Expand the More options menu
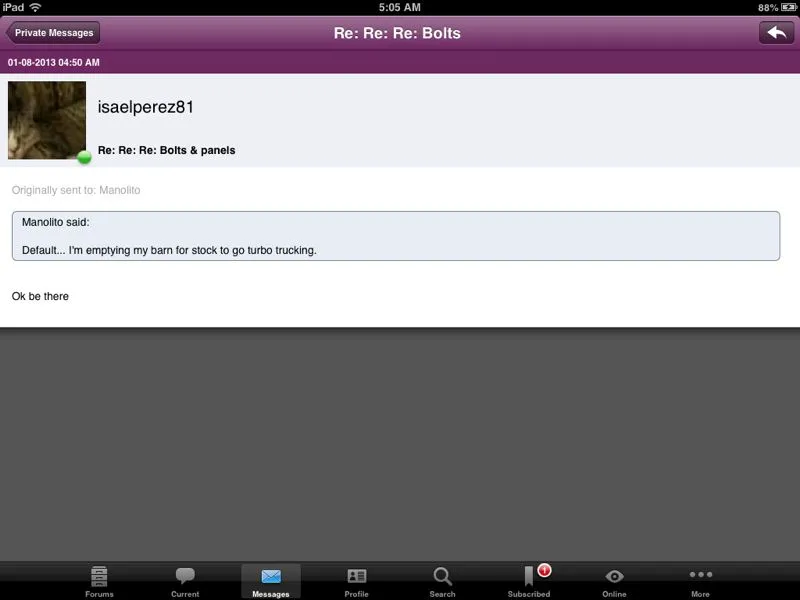The width and height of the screenshot is (800, 600). click(700, 581)
